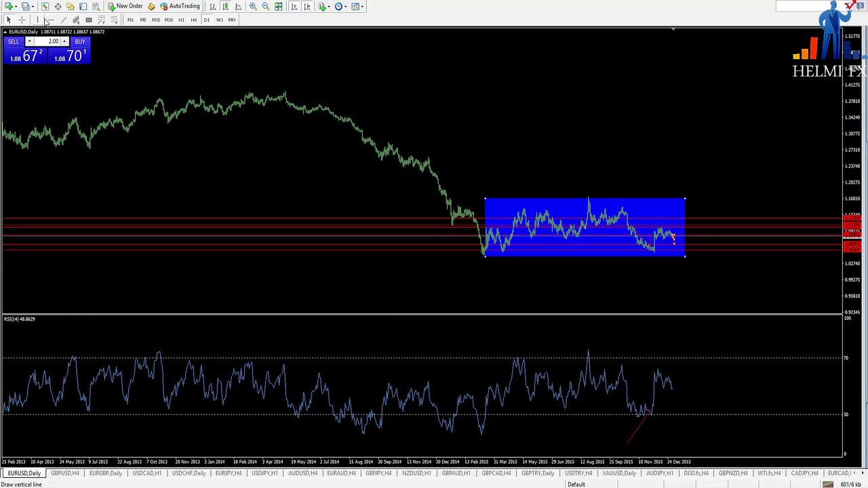Show the Market Watch panel
This screenshot has width=868, height=488.
pos(45,6)
